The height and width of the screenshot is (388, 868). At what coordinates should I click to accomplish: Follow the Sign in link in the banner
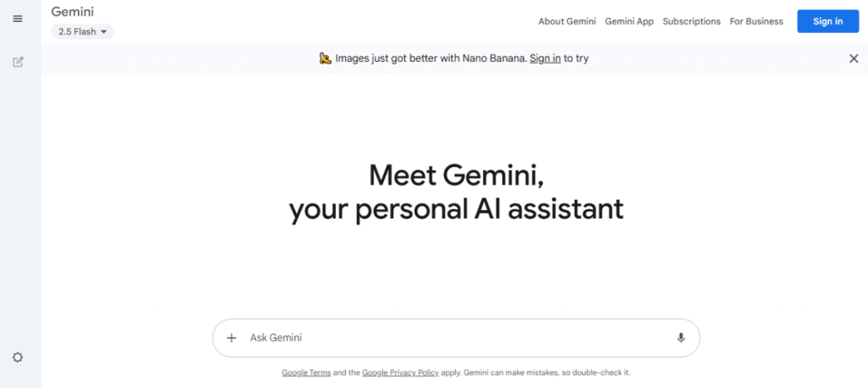[545, 58]
